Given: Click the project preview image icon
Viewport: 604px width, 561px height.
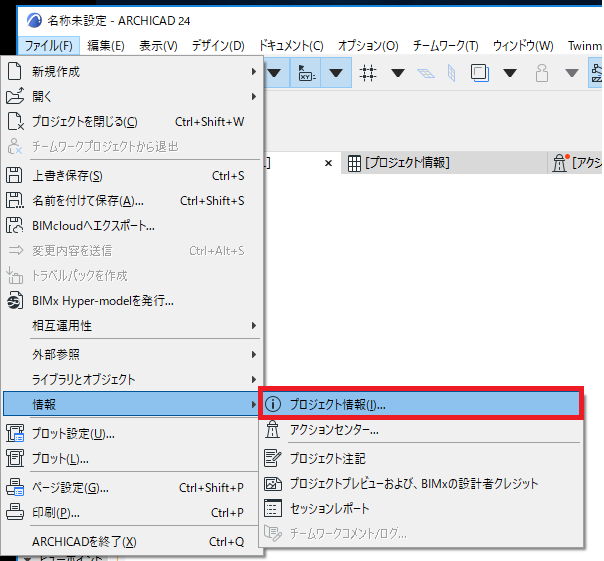Looking at the screenshot, I should pos(273,484).
